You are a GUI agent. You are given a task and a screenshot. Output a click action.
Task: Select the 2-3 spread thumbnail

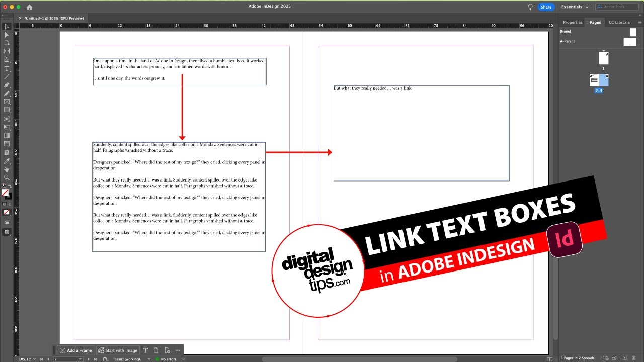coord(599,80)
